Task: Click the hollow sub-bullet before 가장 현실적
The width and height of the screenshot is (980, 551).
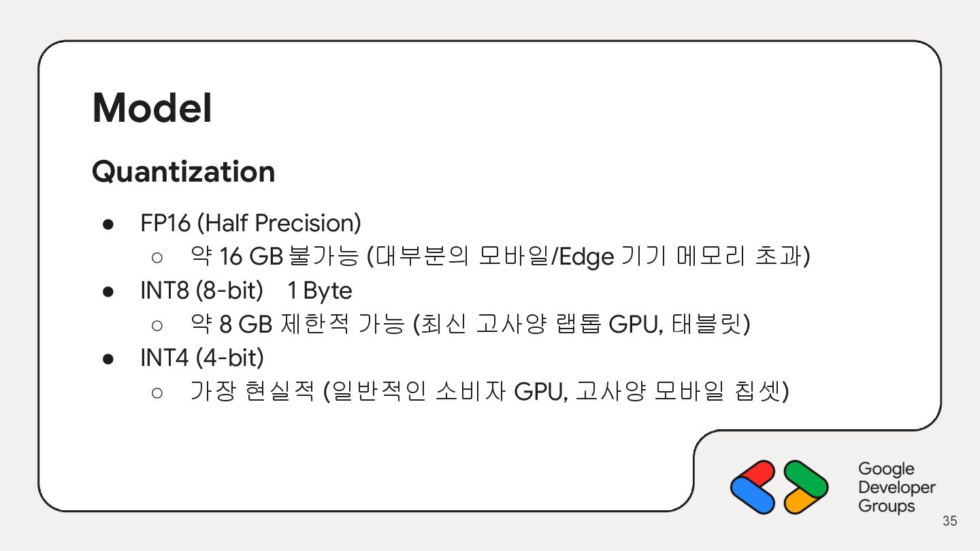Action: click(157, 392)
